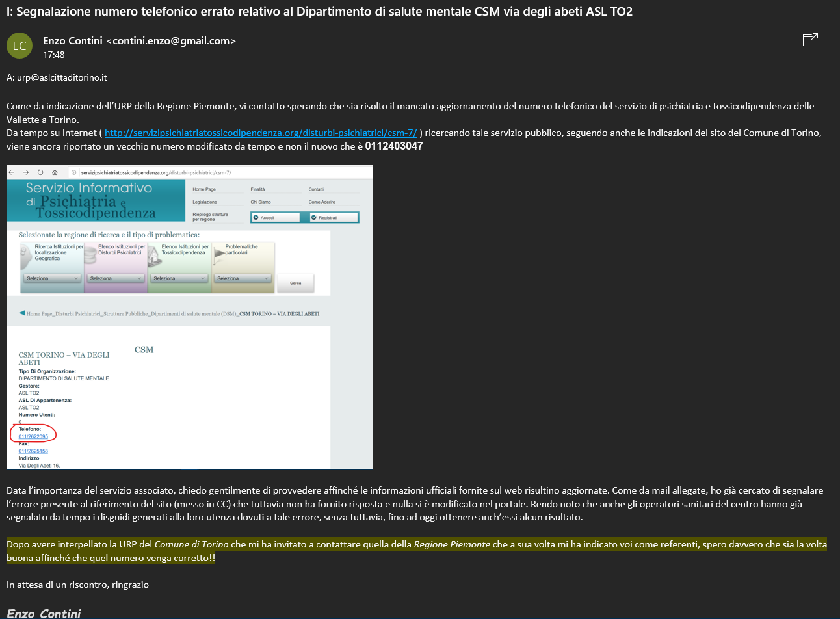Screen dimensions: 840x619
Task: Open Seleziona dropdown under Disturbi Psichiatrici
Action: pos(116,278)
